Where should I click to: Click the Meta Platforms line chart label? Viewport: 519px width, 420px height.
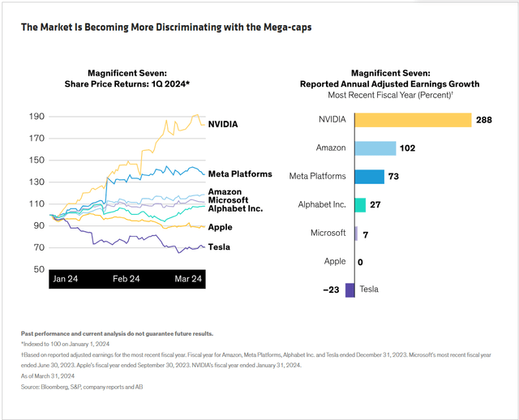click(240, 174)
